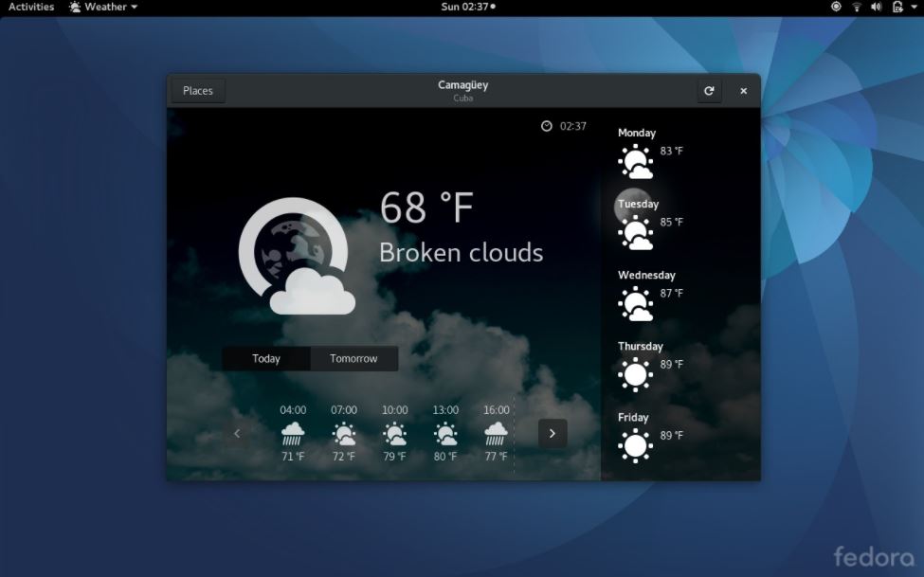The width and height of the screenshot is (924, 577).
Task: Click the 87 °F Wednesday temperature
Action: point(671,293)
